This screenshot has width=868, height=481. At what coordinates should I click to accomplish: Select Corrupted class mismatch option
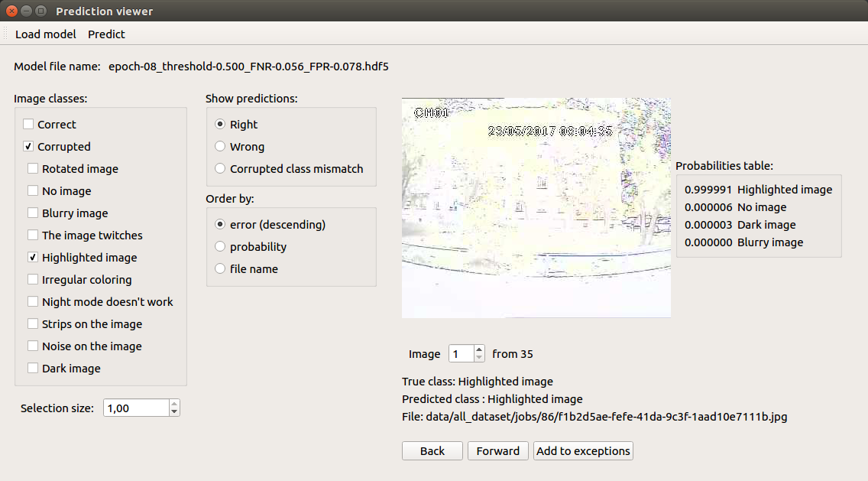220,169
